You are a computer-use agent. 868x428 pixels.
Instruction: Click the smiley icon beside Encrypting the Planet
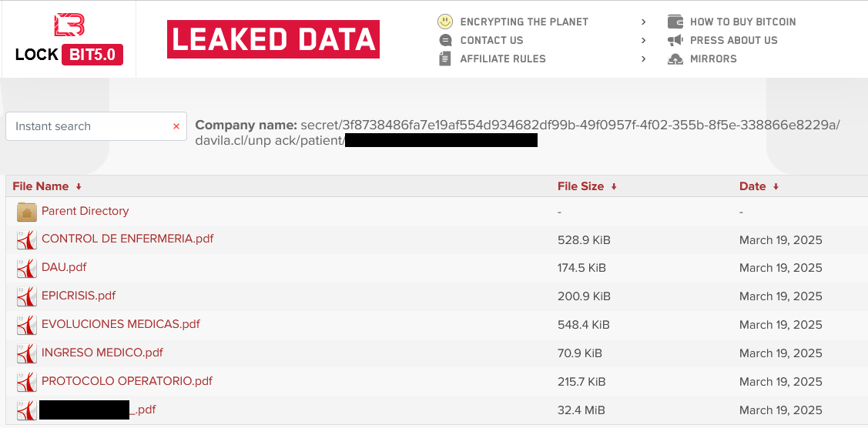444,22
